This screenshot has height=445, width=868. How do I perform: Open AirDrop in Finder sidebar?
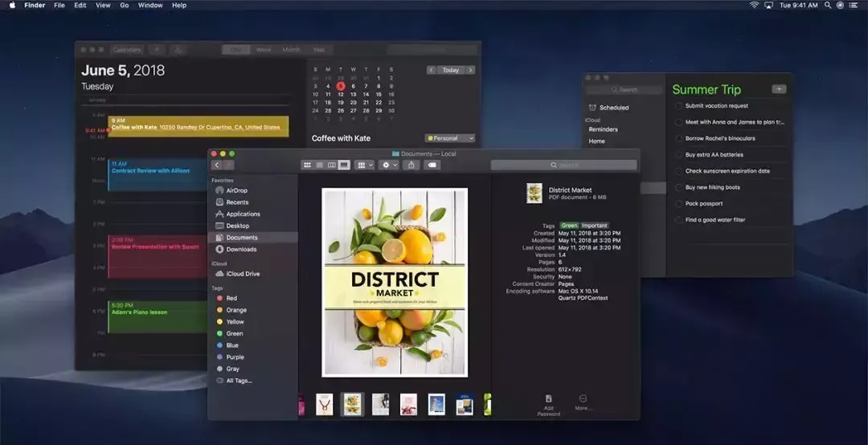(236, 190)
